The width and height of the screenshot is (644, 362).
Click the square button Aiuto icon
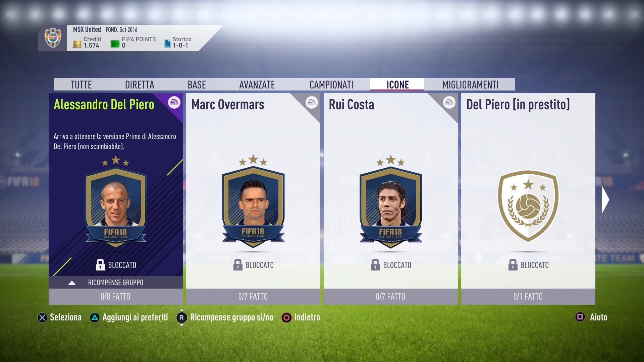(x=580, y=317)
